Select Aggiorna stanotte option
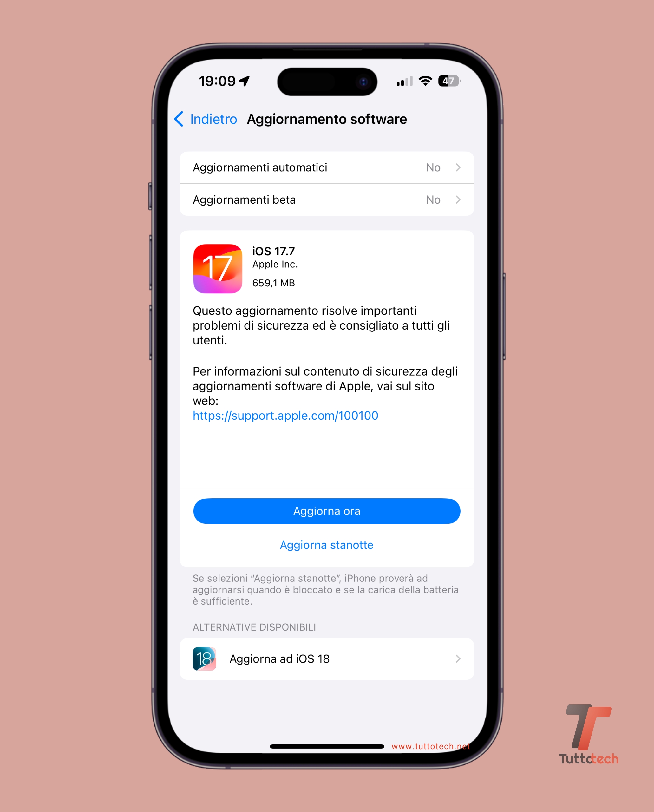Image resolution: width=654 pixels, height=812 pixels. click(326, 544)
